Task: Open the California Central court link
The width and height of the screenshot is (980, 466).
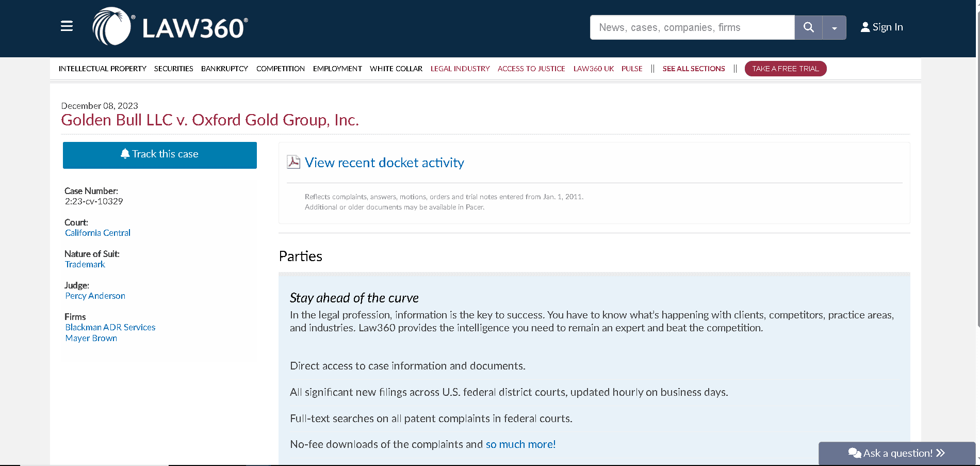Action: [x=97, y=233]
